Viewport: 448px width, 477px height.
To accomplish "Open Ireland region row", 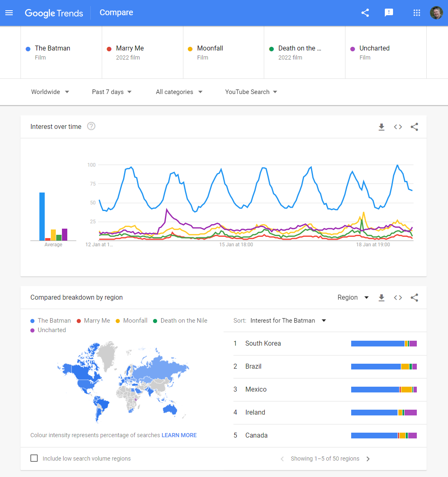I will (x=330, y=413).
